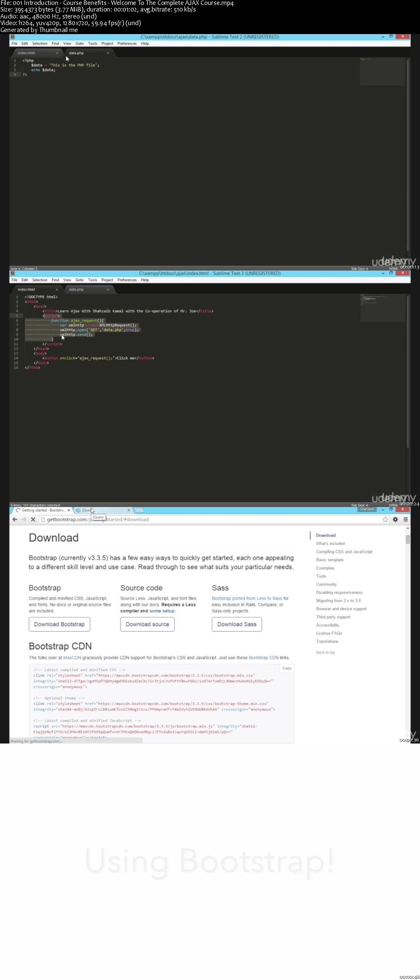This screenshot has width=420, height=980.
Task: Click the Chrome forward arrow button
Action: coord(24,519)
